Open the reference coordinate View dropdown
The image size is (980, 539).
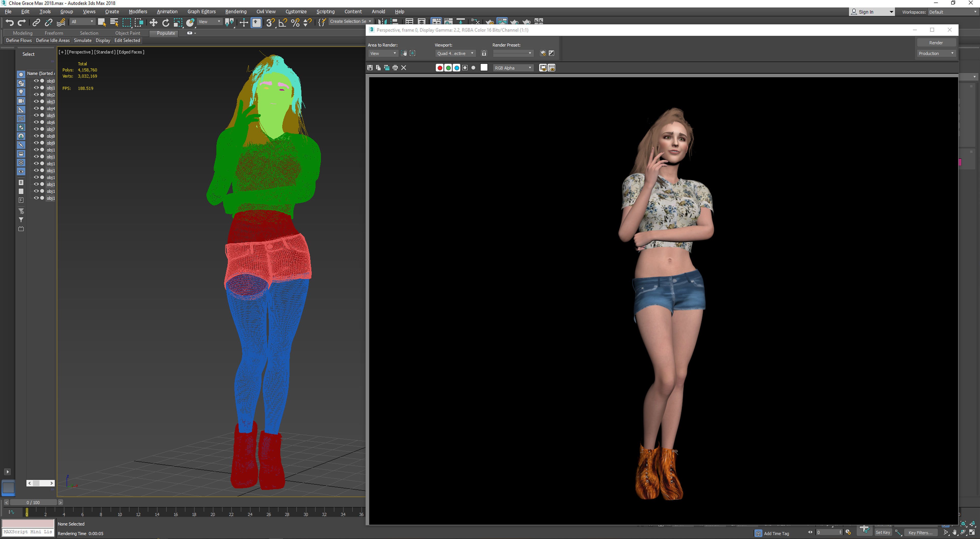click(210, 22)
